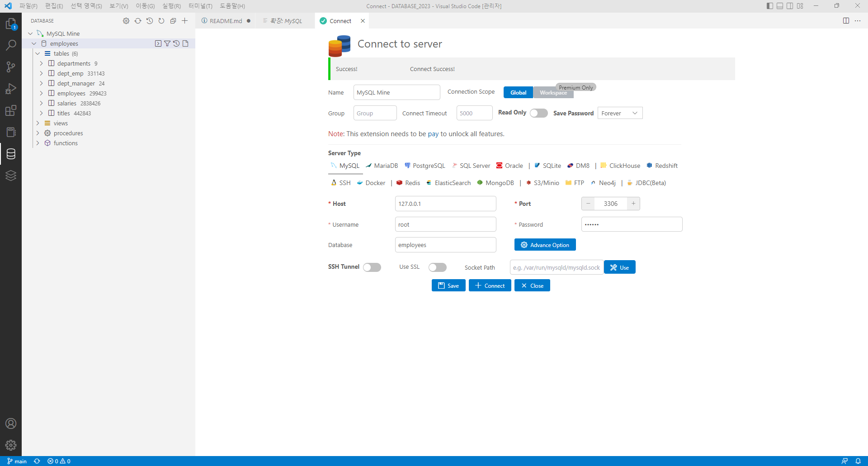Screen dimensions: 868x466
Task: Select Redis server type
Action: 408,183
